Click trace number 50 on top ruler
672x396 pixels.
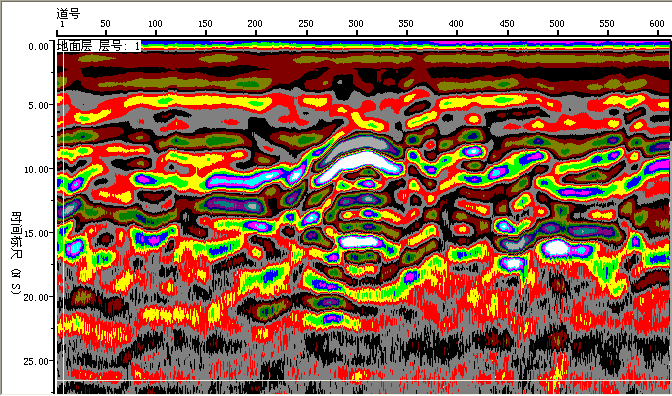[x=105, y=24]
